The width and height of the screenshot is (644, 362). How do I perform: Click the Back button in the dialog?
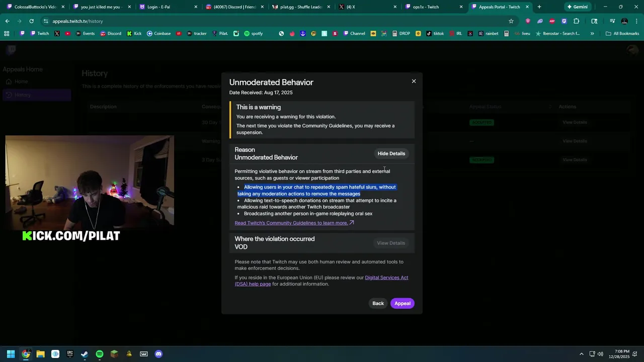(x=378, y=303)
